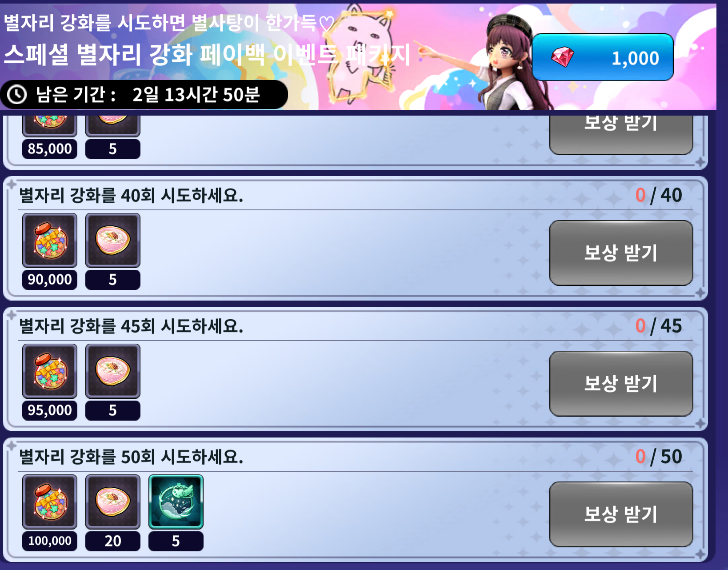Select pink rice bowl icon in 40-attempt mission
This screenshot has height=570, width=728.
(113, 241)
